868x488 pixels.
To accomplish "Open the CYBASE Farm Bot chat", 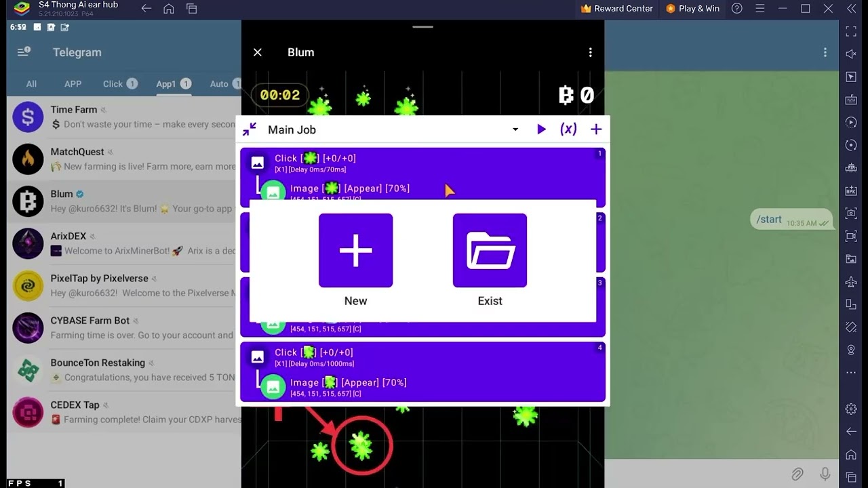I will tap(124, 328).
